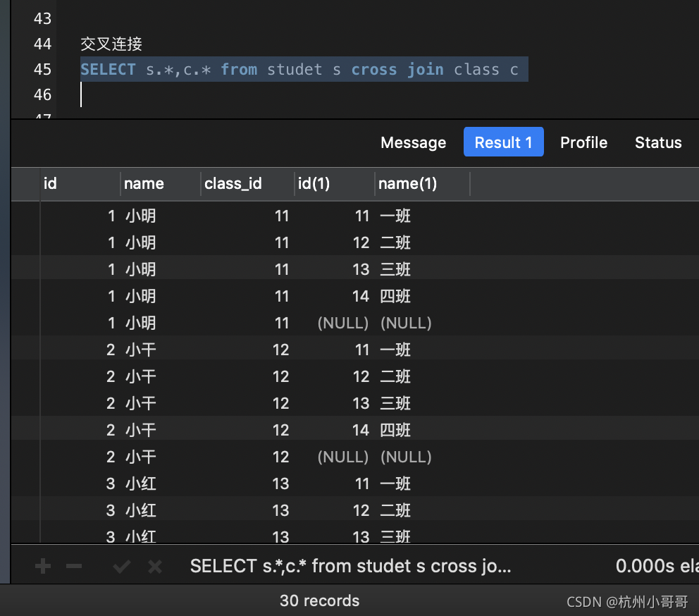Click class_id 11 in first 小明 row
The height and width of the screenshot is (616, 699).
point(282,216)
